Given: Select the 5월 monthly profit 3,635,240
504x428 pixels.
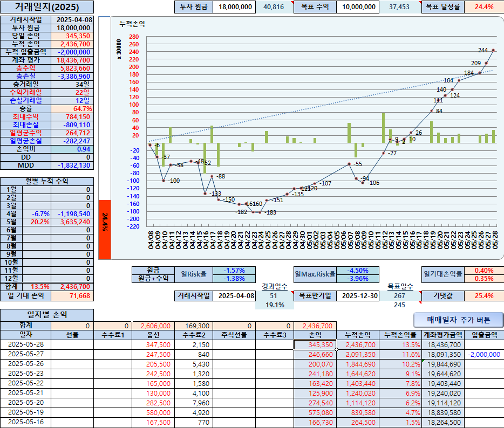Looking at the screenshot, I should point(72,222).
